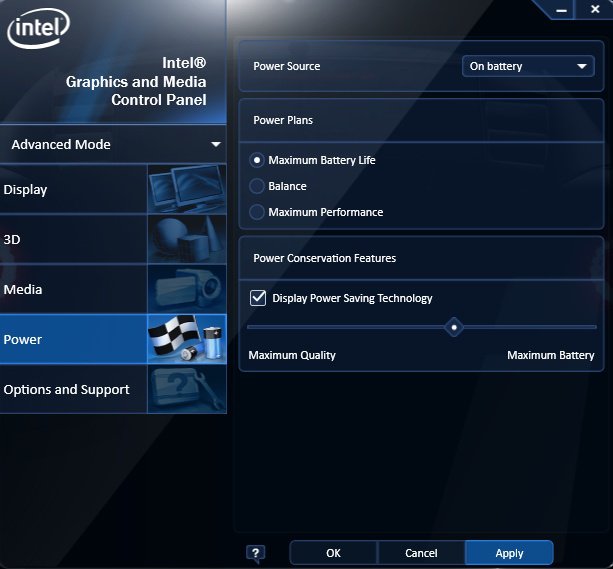The width and height of the screenshot is (613, 569).
Task: Click the power saving quality slider handle
Action: pos(454,327)
